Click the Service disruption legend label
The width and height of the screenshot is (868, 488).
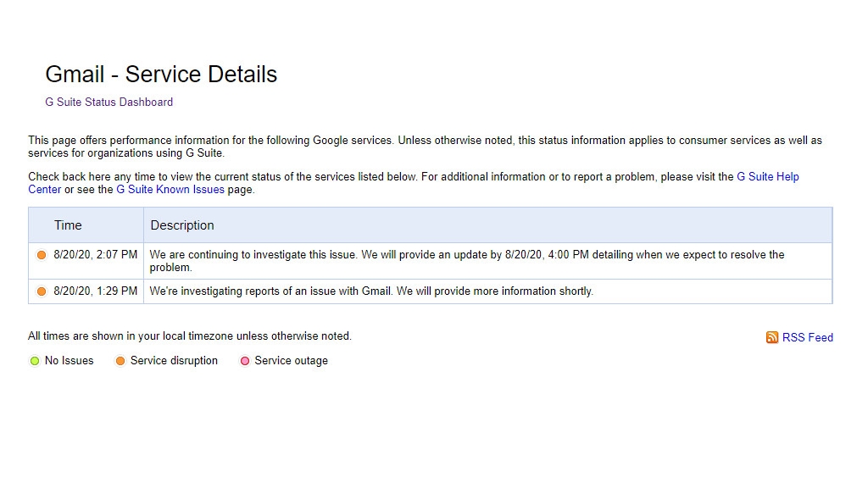click(x=174, y=361)
